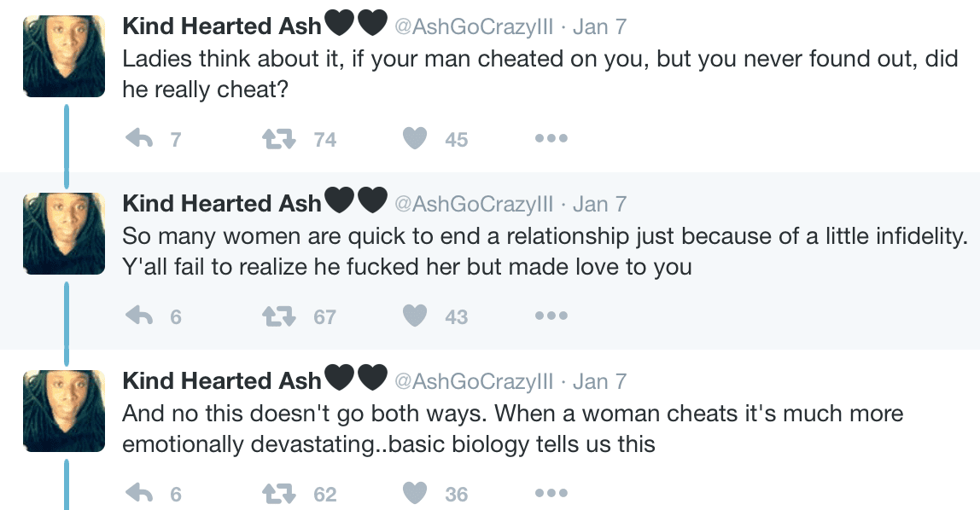Click the second tweet's profile avatar
The height and width of the screenshot is (510, 980).
pos(64,234)
